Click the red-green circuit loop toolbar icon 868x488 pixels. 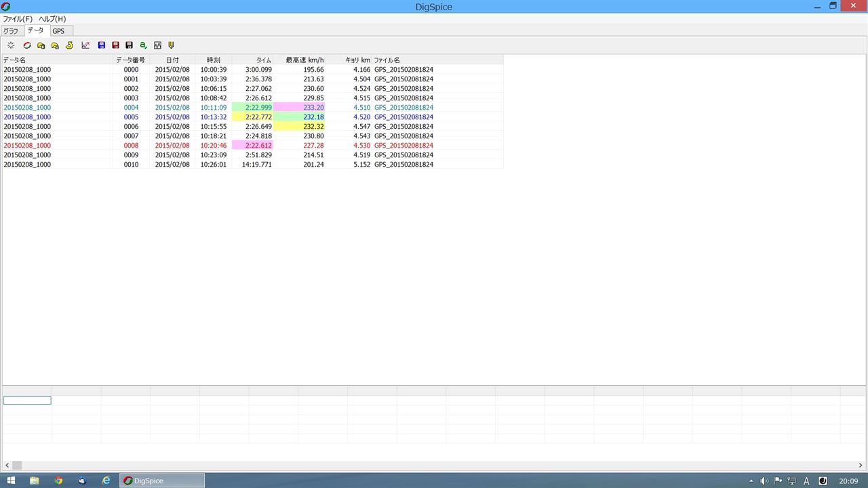pyautogui.click(x=27, y=45)
